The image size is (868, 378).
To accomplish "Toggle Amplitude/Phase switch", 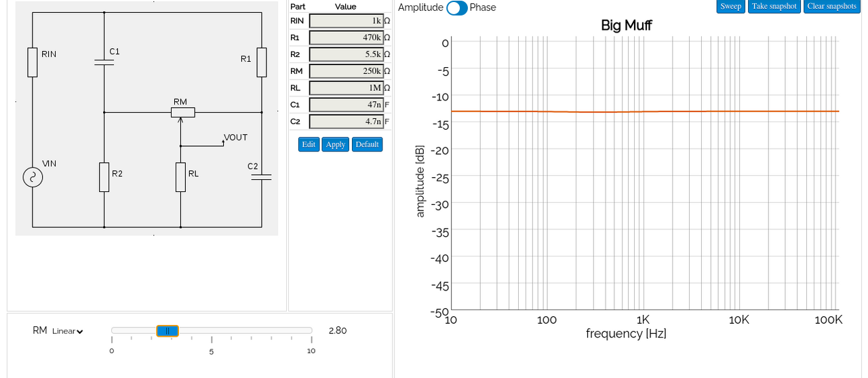I will click(x=456, y=7).
